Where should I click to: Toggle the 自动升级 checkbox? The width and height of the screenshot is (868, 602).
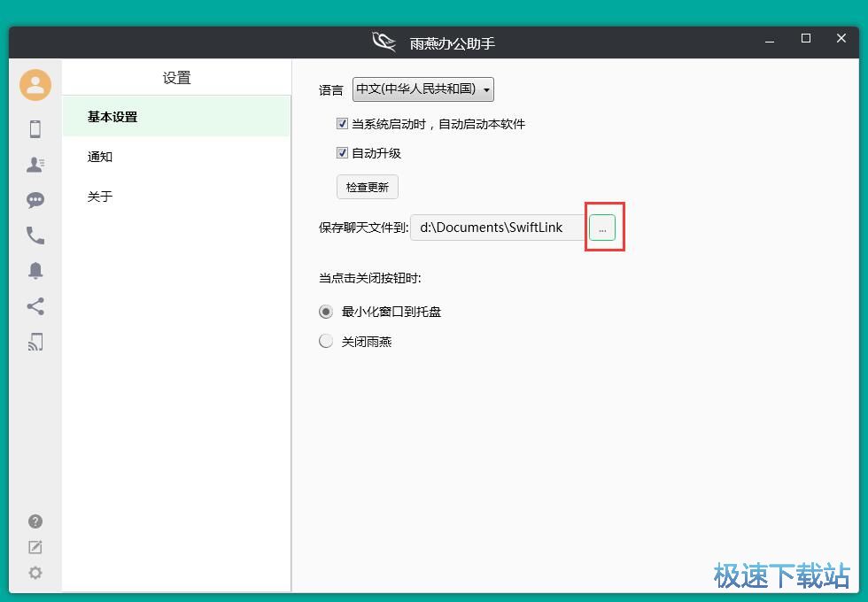342,152
